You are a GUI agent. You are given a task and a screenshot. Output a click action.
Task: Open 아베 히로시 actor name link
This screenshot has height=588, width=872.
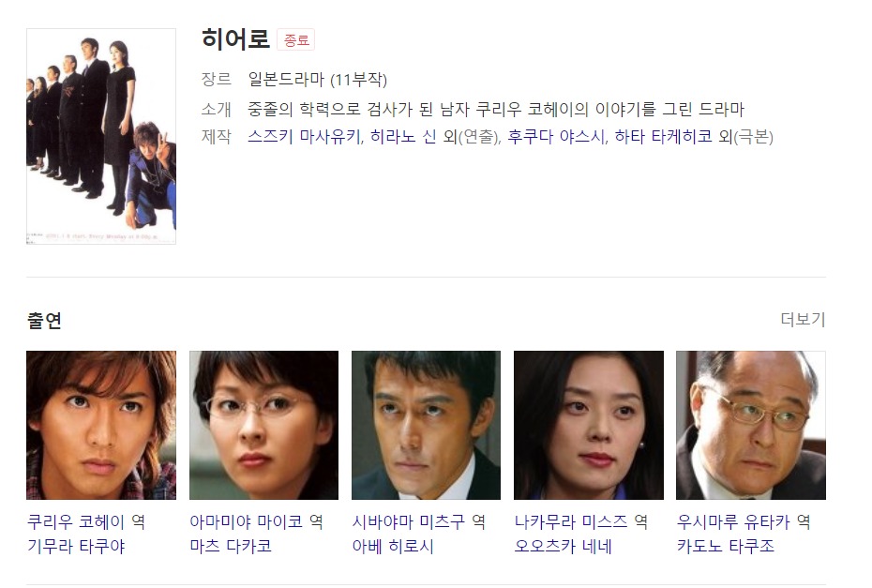[393, 547]
